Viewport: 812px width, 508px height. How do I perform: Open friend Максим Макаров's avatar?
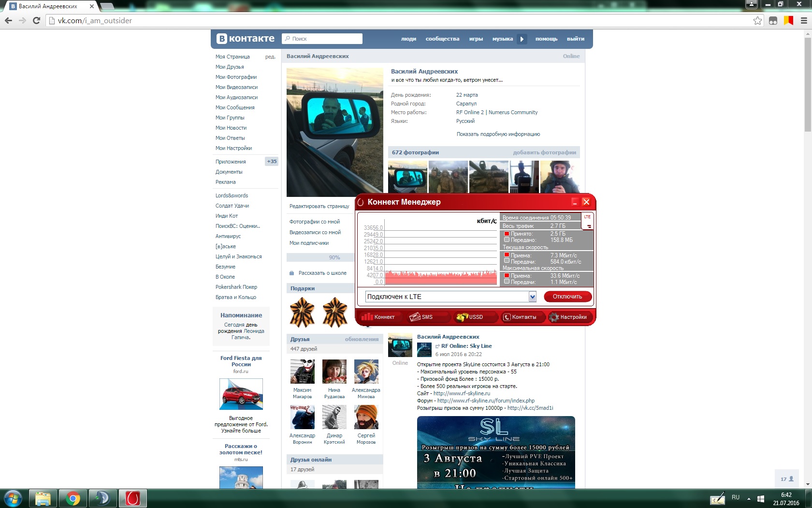point(303,371)
